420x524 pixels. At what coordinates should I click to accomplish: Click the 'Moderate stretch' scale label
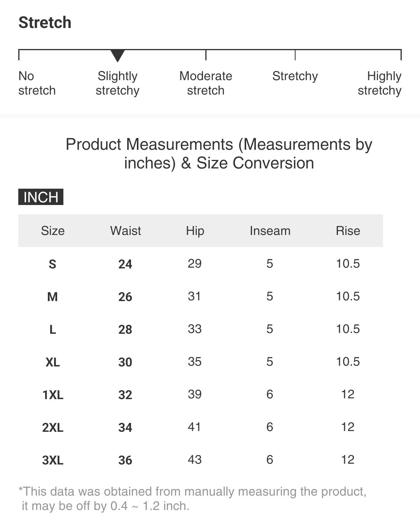click(x=206, y=83)
